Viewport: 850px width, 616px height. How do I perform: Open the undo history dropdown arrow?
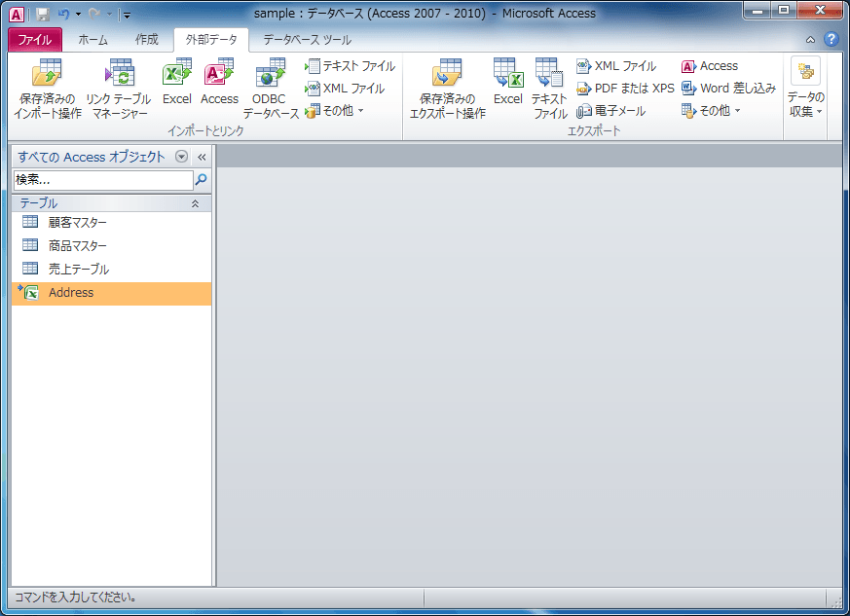[78, 14]
